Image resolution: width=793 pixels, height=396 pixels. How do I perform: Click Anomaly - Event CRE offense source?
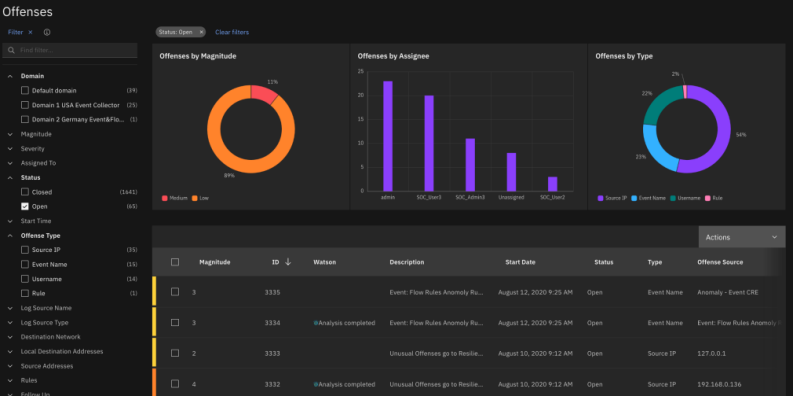727,292
